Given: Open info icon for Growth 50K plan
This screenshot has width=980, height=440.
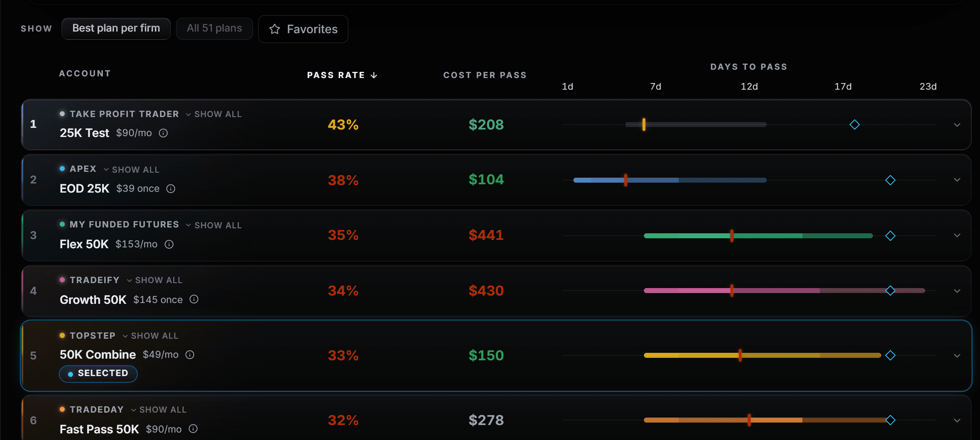Looking at the screenshot, I should pyautogui.click(x=194, y=299).
